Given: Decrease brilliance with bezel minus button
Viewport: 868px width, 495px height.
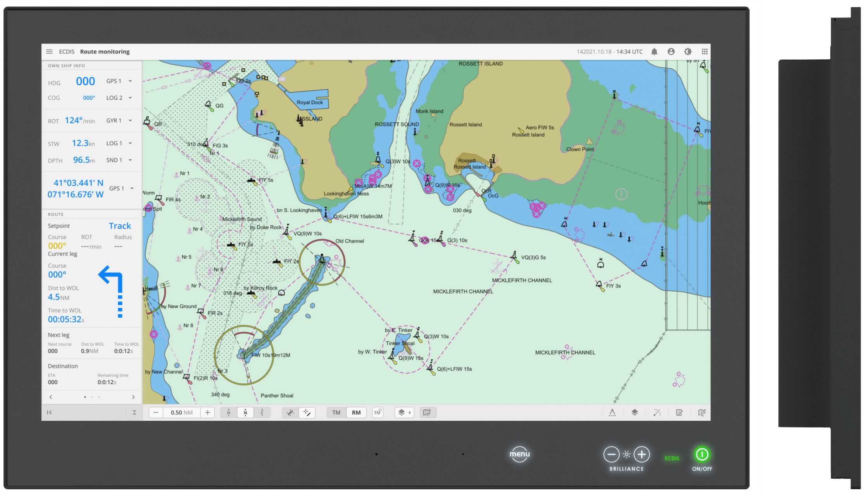Looking at the screenshot, I should [x=611, y=454].
